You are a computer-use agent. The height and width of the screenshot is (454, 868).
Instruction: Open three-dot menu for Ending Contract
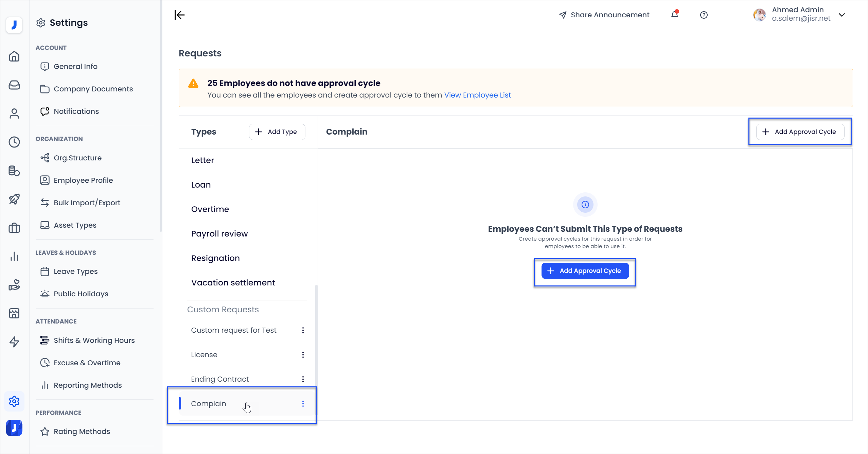(x=303, y=379)
